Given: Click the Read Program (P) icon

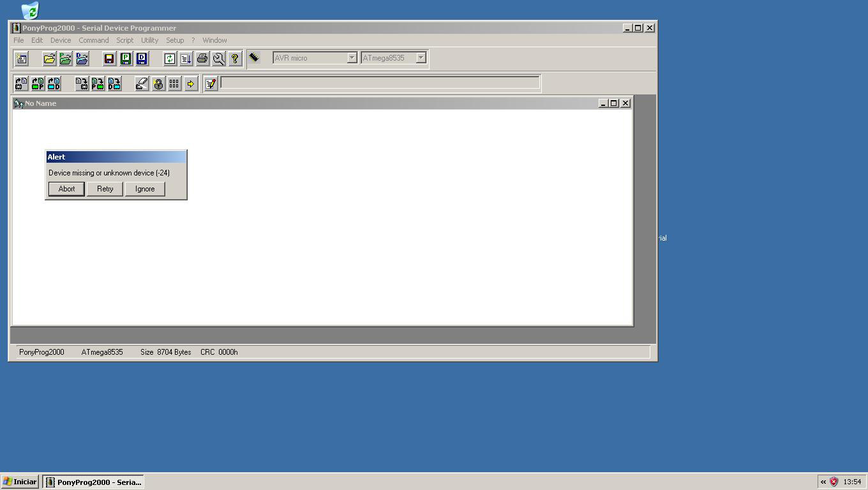Looking at the screenshot, I should point(38,84).
